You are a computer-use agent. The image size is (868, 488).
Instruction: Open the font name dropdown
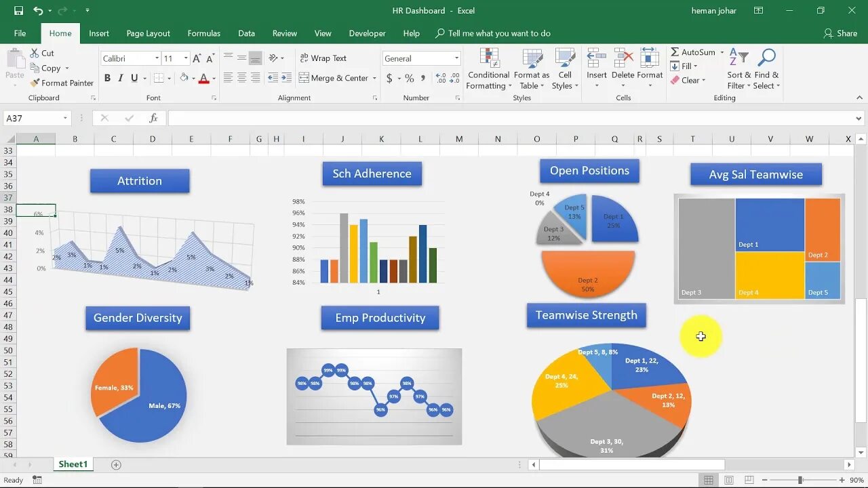click(x=157, y=58)
